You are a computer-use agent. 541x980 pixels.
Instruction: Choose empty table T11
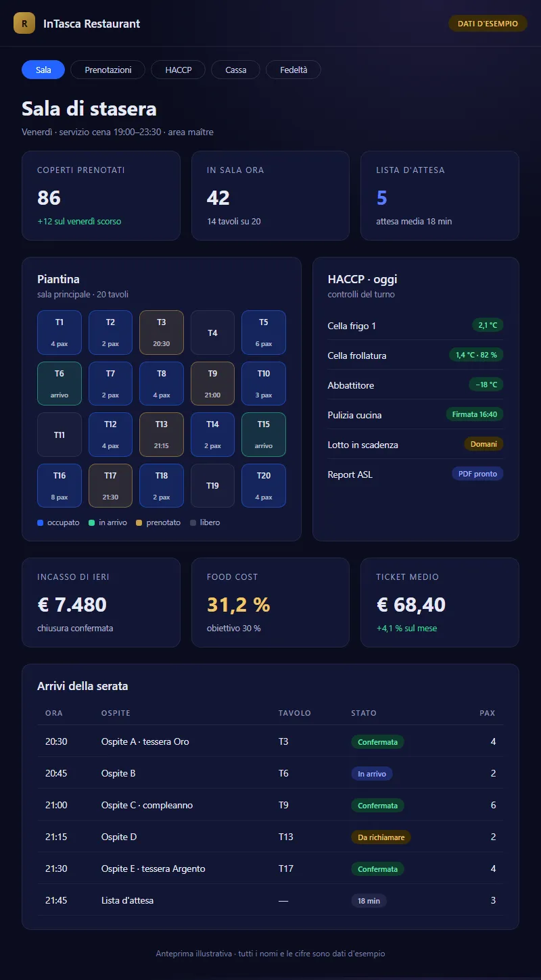click(x=60, y=435)
